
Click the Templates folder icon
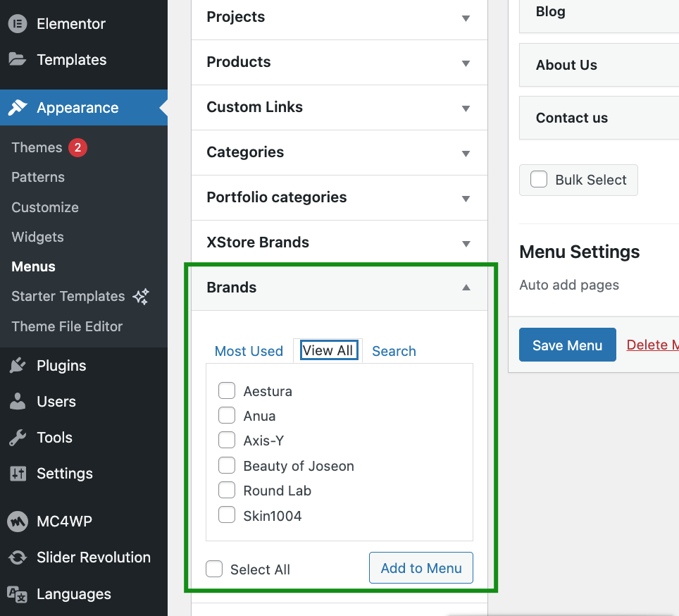(18, 59)
